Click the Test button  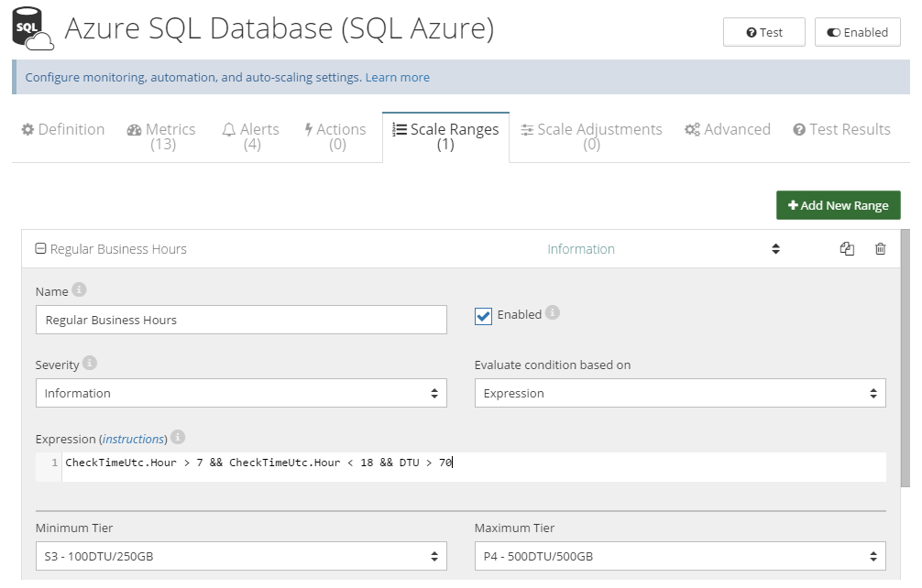tap(763, 32)
